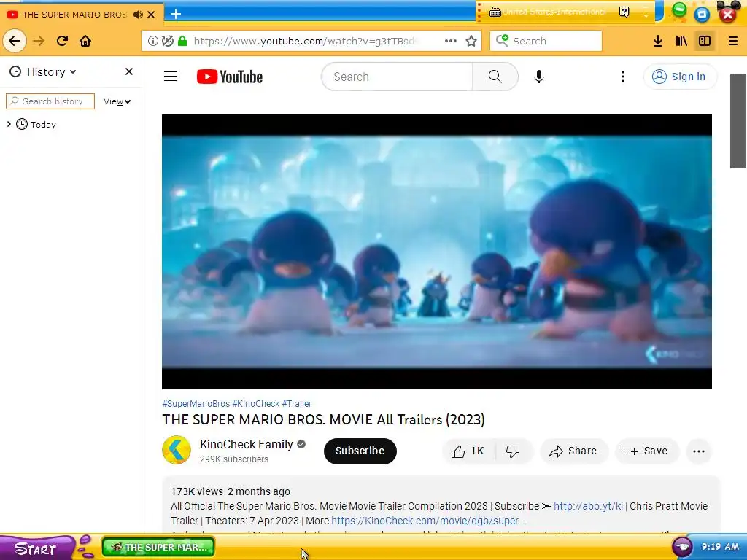The image size is (747, 560).
Task: Go to YouTube home via logo
Action: pos(230,77)
